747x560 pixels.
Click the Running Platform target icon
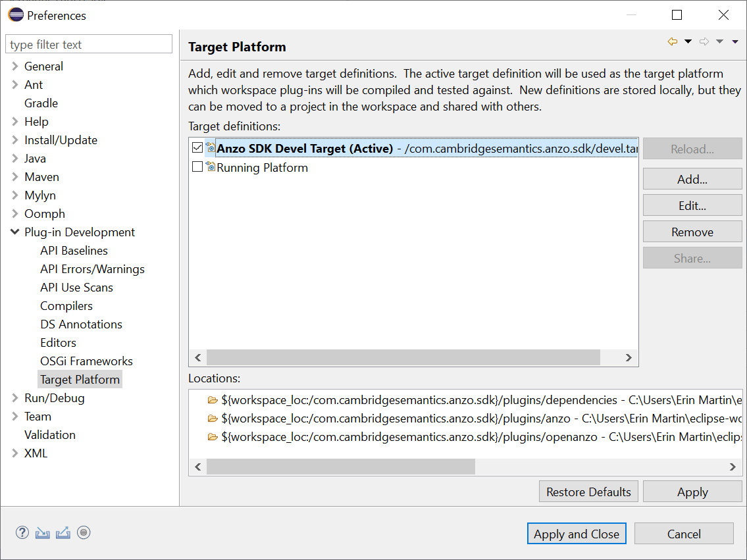pyautogui.click(x=210, y=166)
